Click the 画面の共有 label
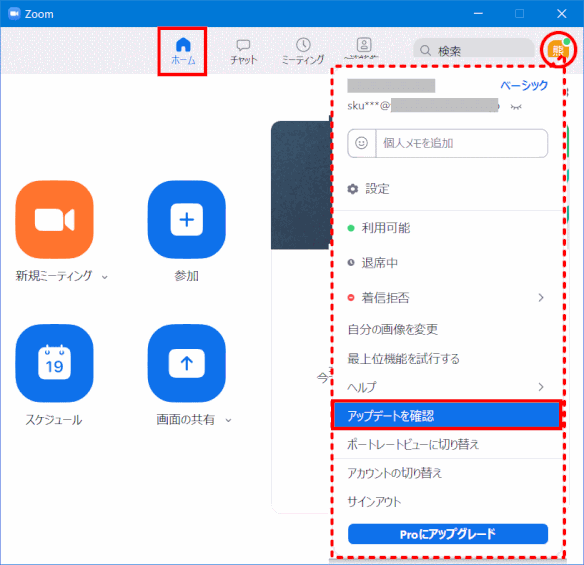This screenshot has height=565, width=584. coord(185,420)
